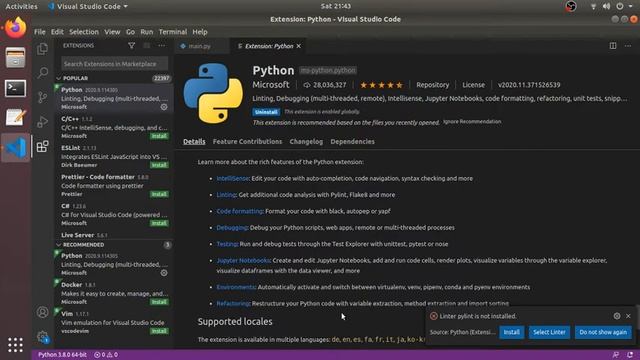Viewport: 640px width, 360px height.
Task: Install the Docker extension
Action: click(159, 302)
